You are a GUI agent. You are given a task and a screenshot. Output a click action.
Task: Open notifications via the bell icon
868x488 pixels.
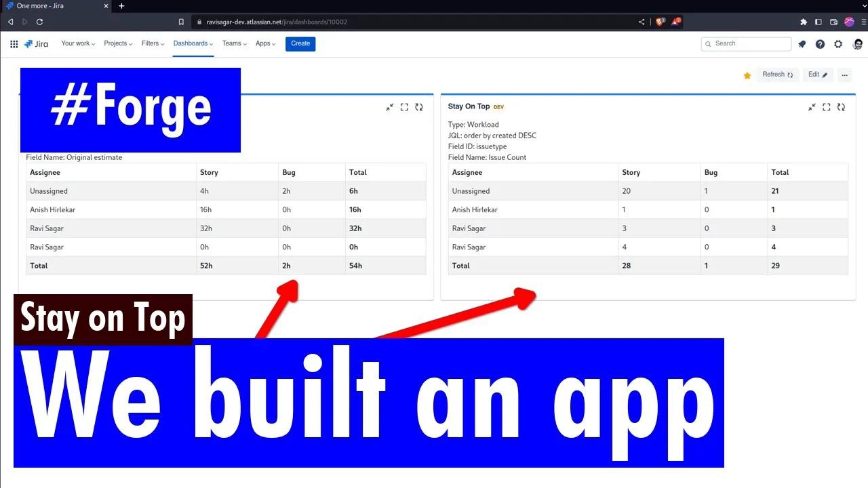pyautogui.click(x=802, y=44)
